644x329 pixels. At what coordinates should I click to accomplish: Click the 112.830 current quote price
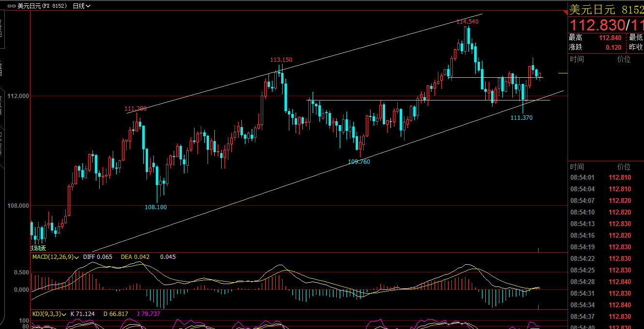[x=596, y=25]
